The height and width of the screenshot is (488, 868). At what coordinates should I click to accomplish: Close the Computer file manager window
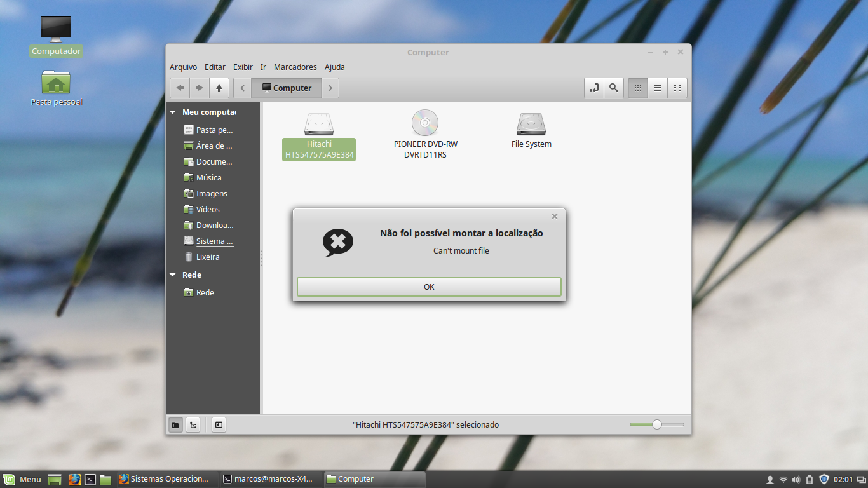pyautogui.click(x=681, y=52)
